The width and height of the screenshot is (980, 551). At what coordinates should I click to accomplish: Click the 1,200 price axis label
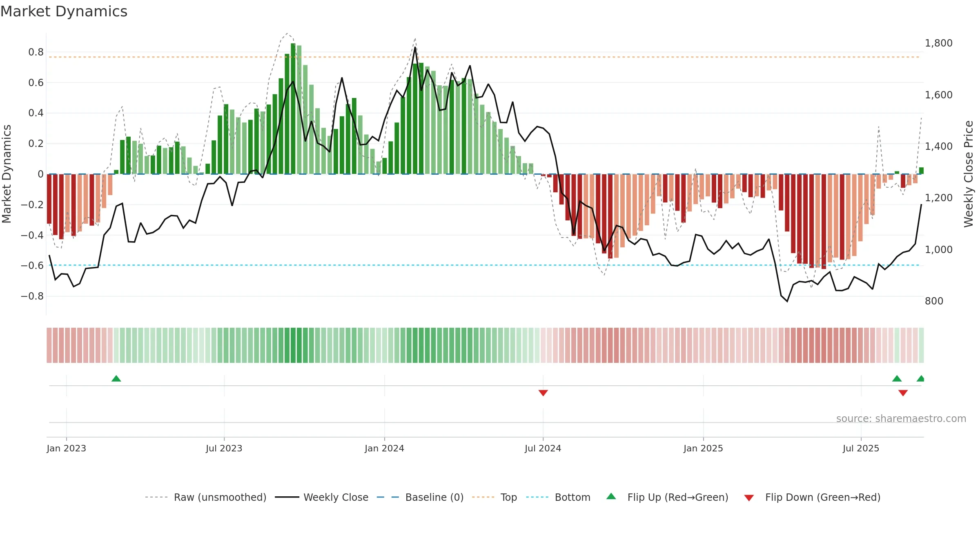(x=939, y=198)
